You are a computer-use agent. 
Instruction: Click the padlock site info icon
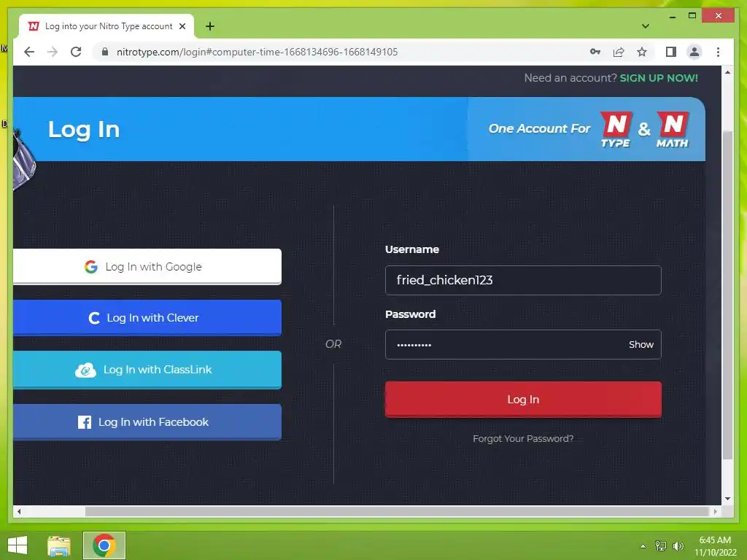[105, 52]
